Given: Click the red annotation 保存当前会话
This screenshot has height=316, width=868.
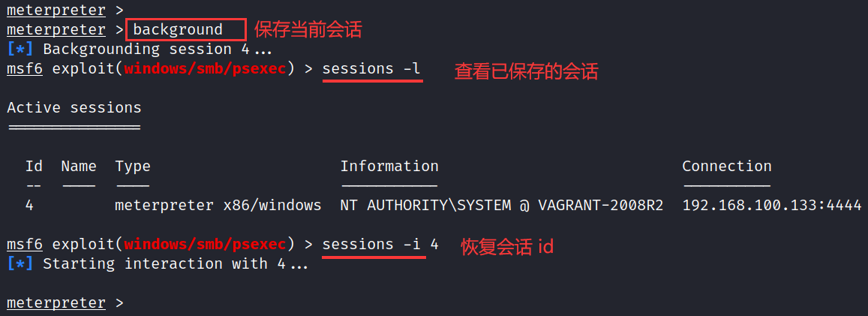Looking at the screenshot, I should pos(308,30).
